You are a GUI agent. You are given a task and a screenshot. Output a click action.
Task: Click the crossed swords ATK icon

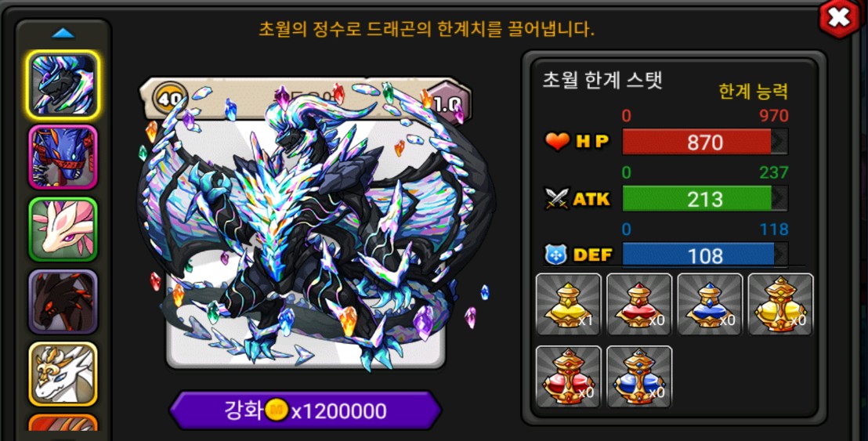pyautogui.click(x=556, y=199)
